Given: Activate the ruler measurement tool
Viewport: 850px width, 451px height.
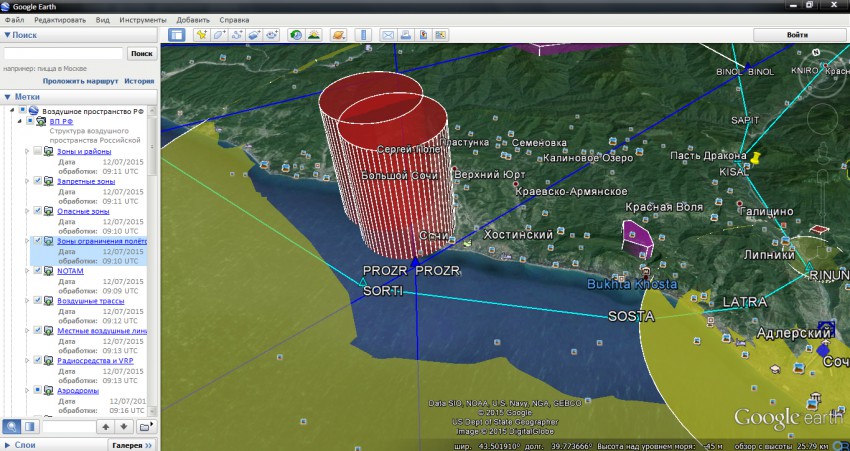Looking at the screenshot, I should [x=363, y=35].
